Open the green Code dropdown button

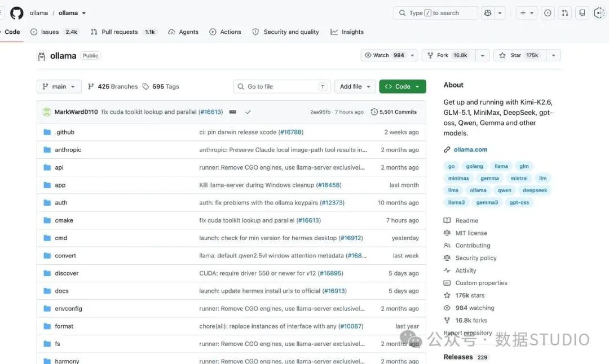[x=403, y=87]
